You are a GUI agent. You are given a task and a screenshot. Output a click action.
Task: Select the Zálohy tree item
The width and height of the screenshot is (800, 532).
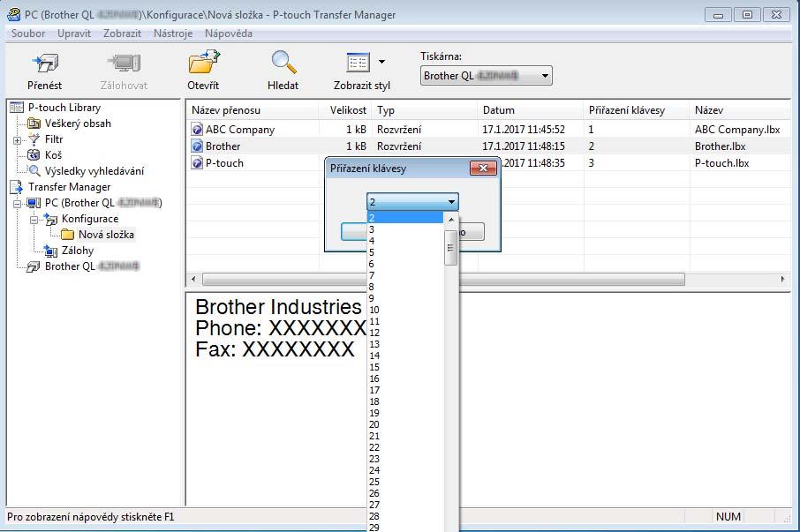(78, 251)
